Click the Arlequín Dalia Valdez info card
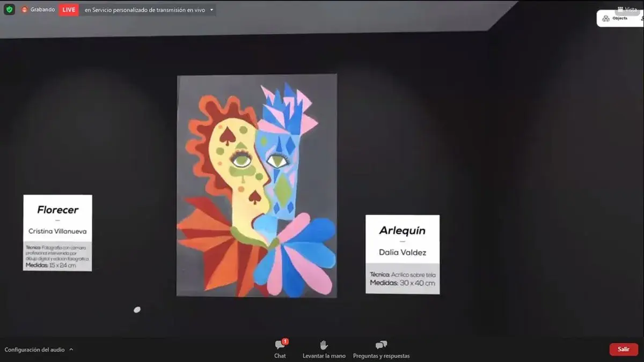This screenshot has width=644, height=362. [402, 254]
